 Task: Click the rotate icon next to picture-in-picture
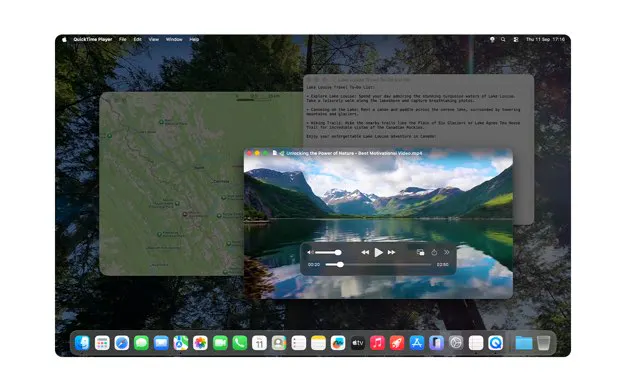[434, 252]
